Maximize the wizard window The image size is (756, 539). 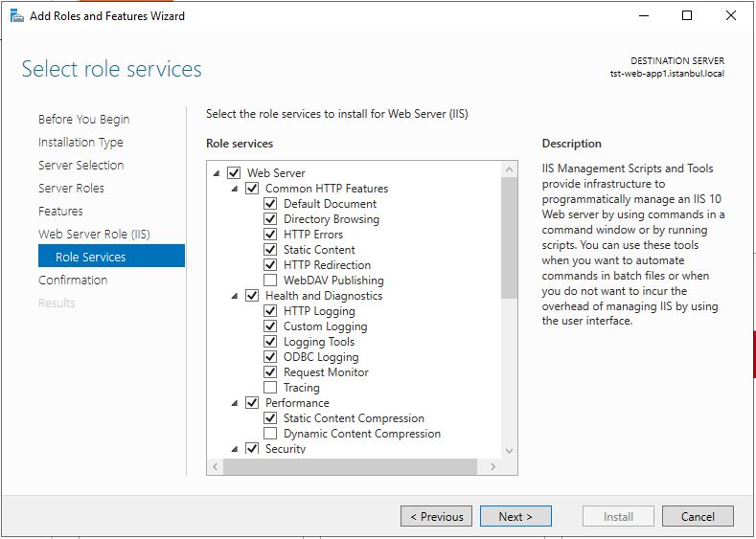[x=687, y=16]
